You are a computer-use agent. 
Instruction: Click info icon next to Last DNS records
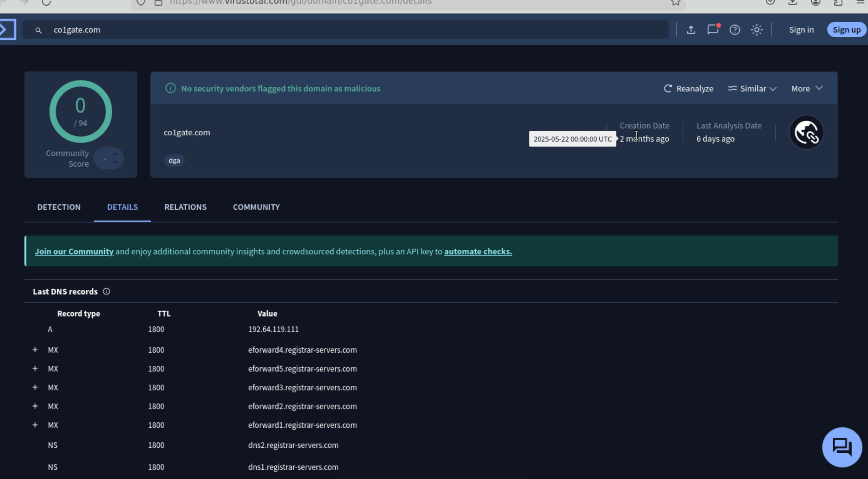(106, 292)
